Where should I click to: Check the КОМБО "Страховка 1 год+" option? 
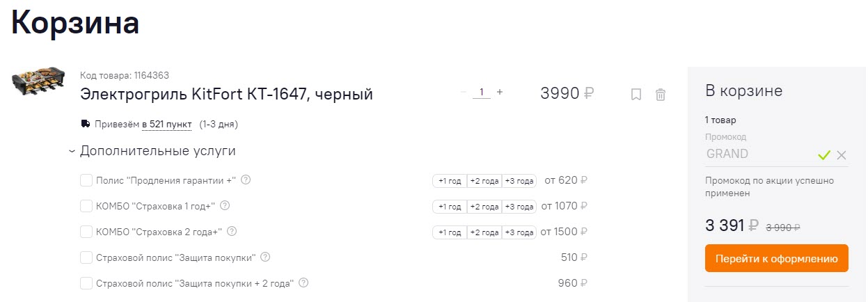86,206
